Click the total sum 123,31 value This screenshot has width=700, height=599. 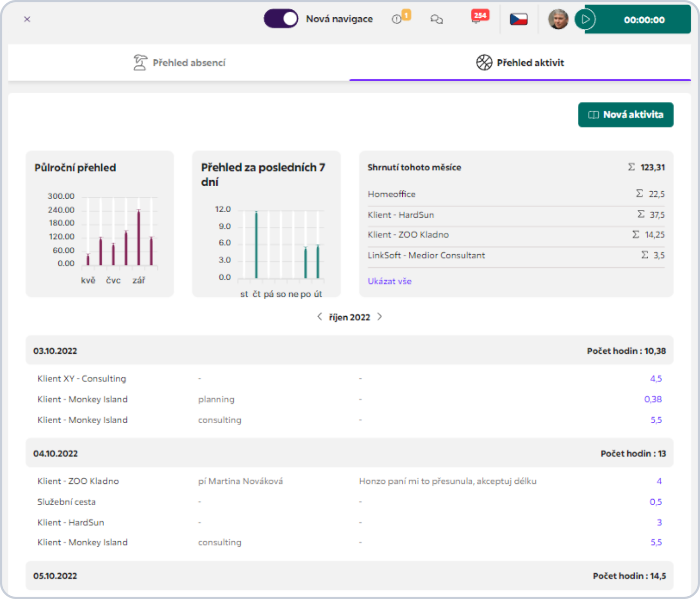pos(652,167)
